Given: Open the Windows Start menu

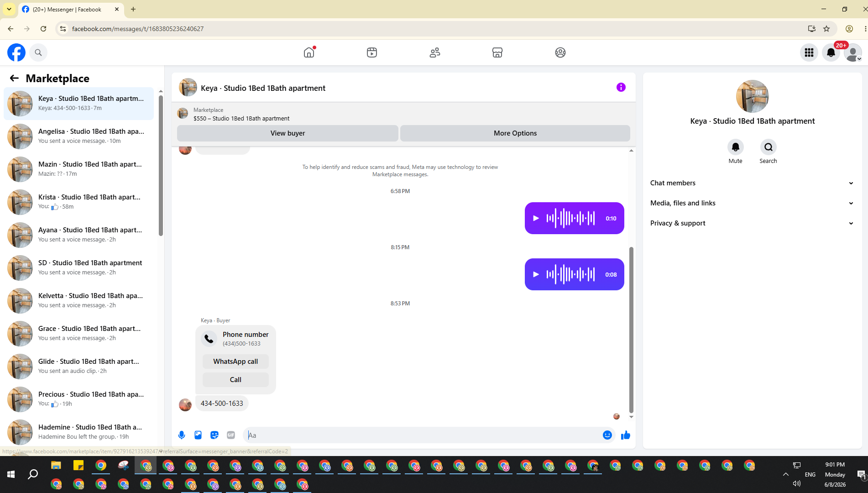Looking at the screenshot, I should click(11, 475).
